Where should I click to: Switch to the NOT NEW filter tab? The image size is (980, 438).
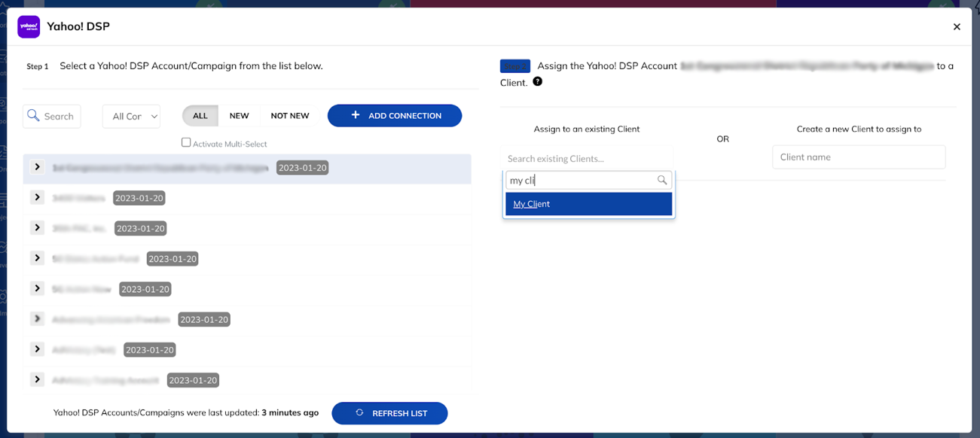[x=290, y=115]
